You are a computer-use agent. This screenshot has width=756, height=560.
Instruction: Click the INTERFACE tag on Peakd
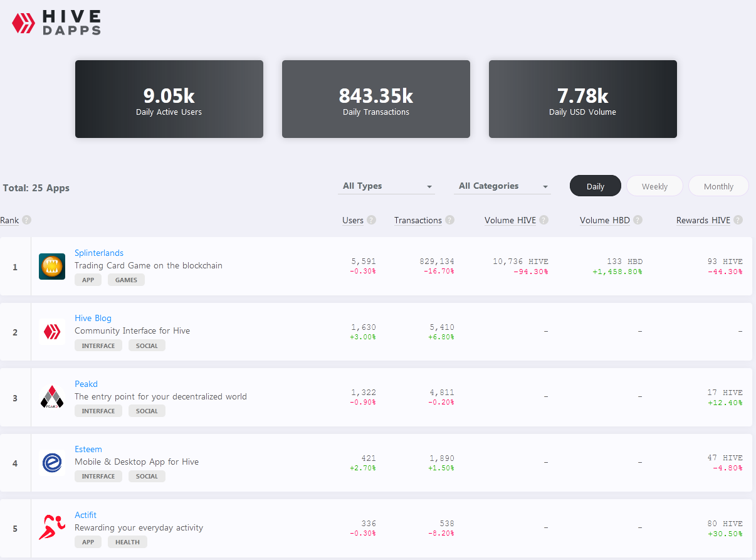pyautogui.click(x=98, y=411)
